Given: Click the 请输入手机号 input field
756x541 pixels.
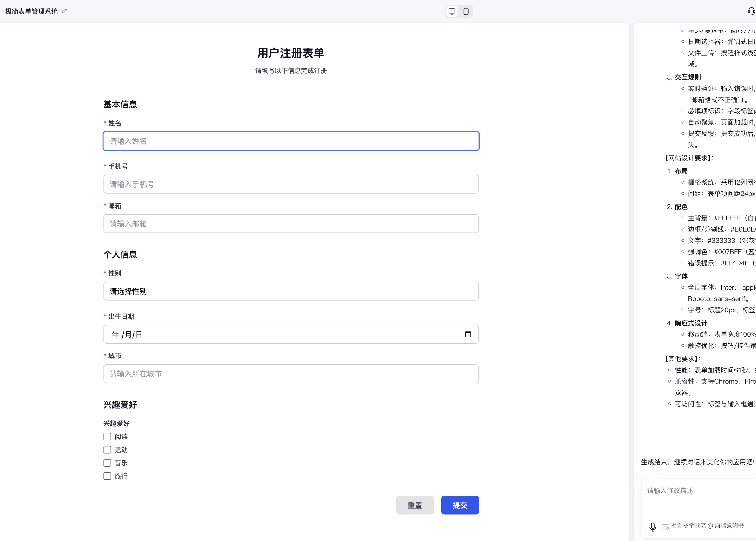Looking at the screenshot, I should pyautogui.click(x=291, y=184).
